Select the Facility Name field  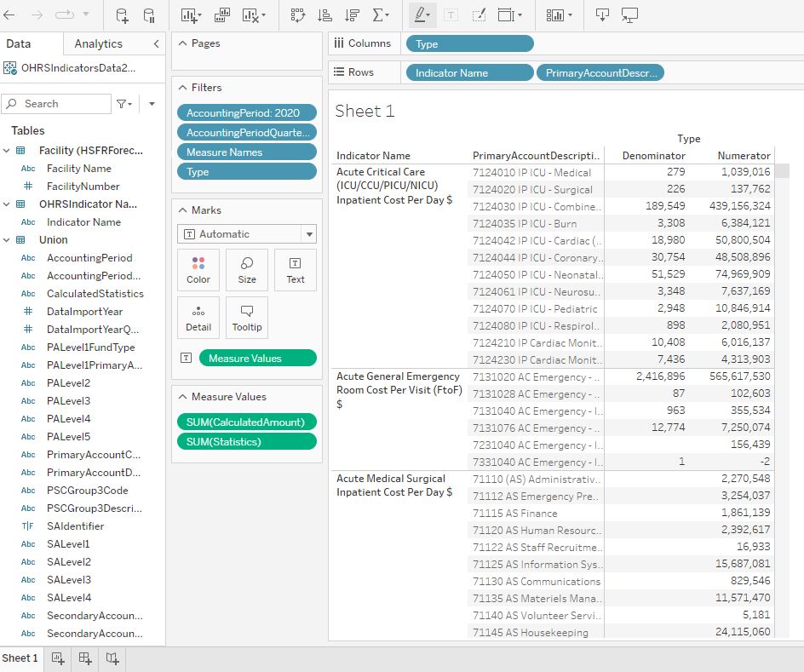click(79, 168)
